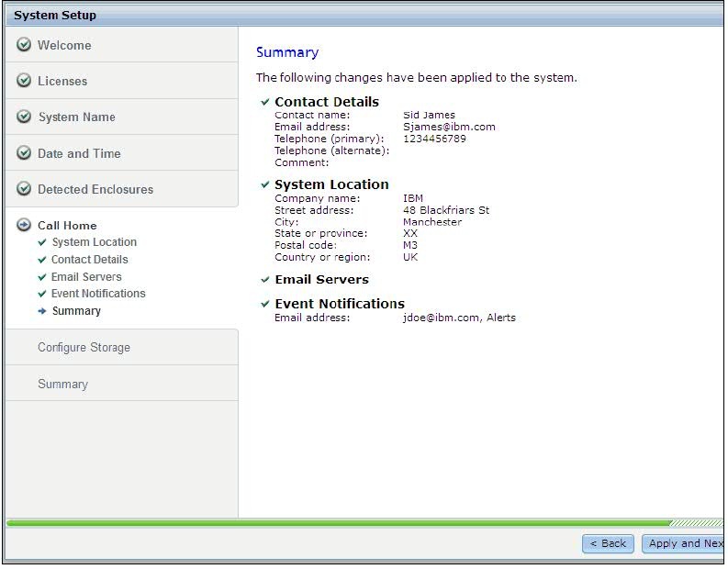
Task: Select Email Servers sub-step under Call Home
Action: coord(86,277)
